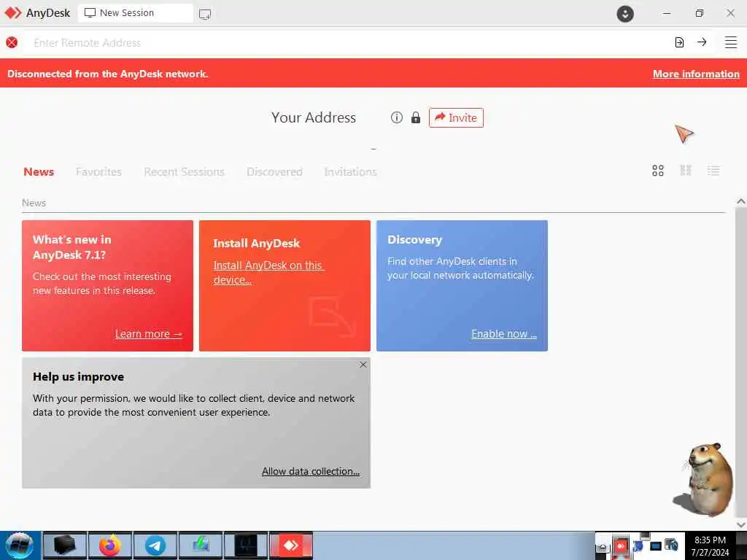Viewport: 747px width, 560px height.
Task: Open the Windows Start orb
Action: pyautogui.click(x=19, y=545)
